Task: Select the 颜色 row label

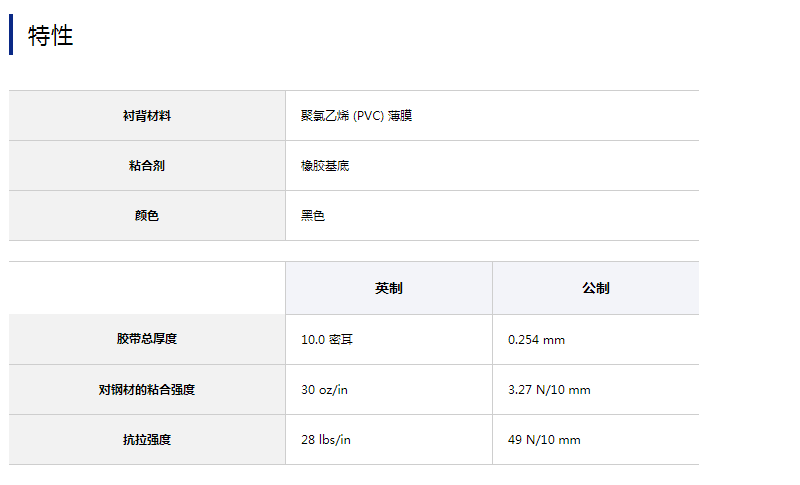Action: click(146, 216)
